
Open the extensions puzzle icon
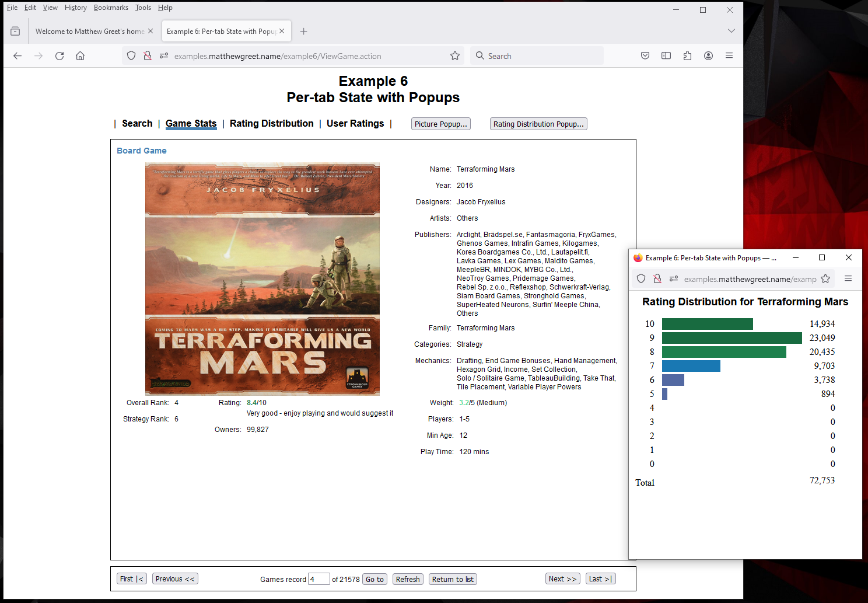tap(687, 56)
